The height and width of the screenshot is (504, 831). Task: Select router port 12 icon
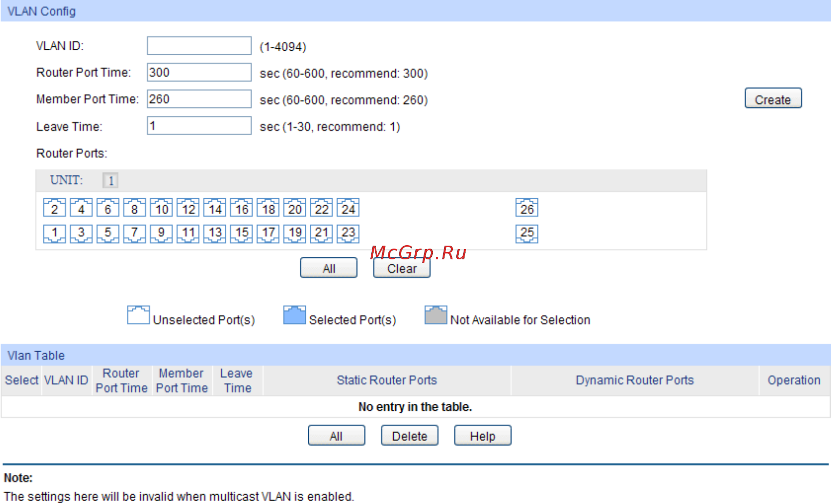click(188, 208)
